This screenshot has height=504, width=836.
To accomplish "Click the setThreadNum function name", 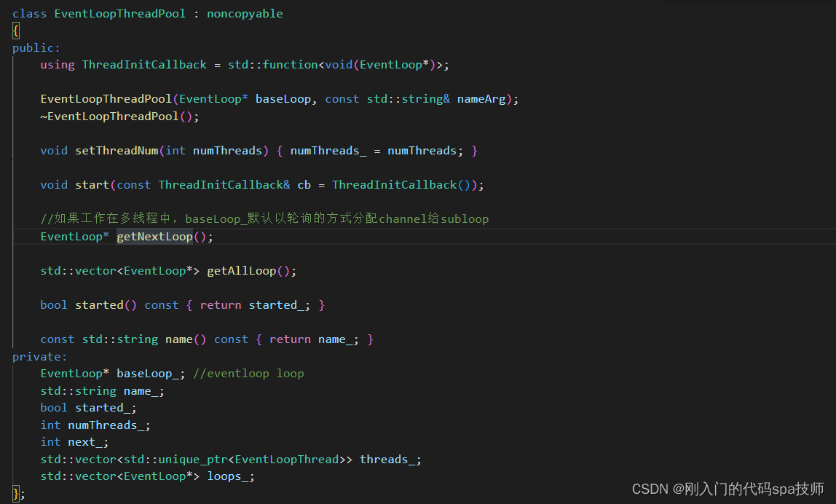I will 117,151.
